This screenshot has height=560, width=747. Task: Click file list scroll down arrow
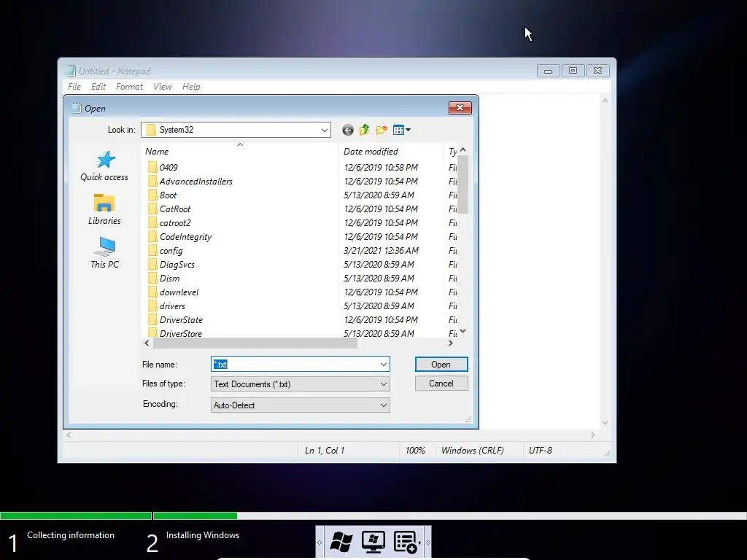pos(462,332)
